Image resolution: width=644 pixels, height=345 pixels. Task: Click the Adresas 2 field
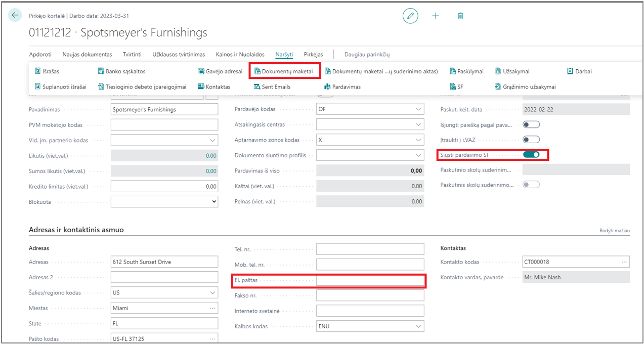coord(164,277)
